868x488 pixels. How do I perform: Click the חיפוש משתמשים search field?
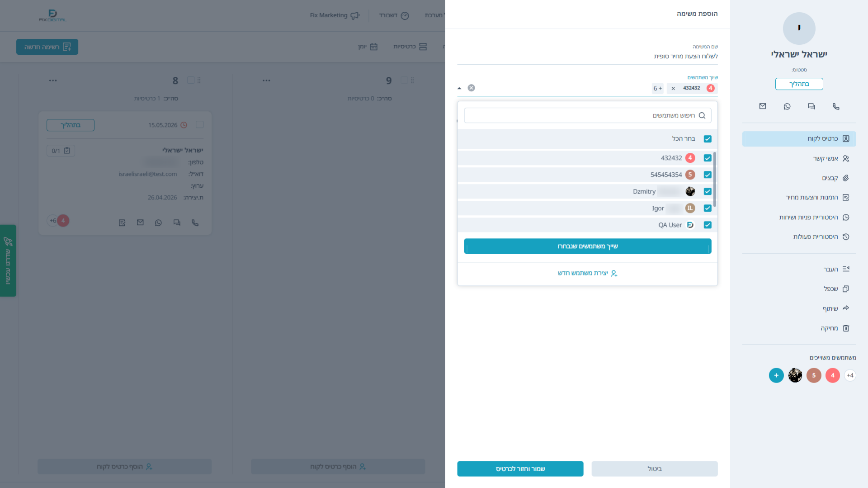(588, 115)
